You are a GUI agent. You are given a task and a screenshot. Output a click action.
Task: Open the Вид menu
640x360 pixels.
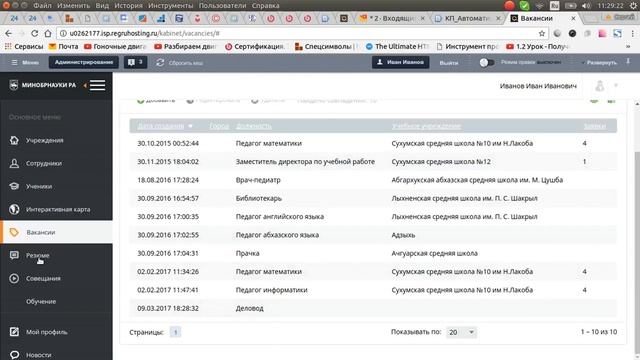tap(102, 6)
